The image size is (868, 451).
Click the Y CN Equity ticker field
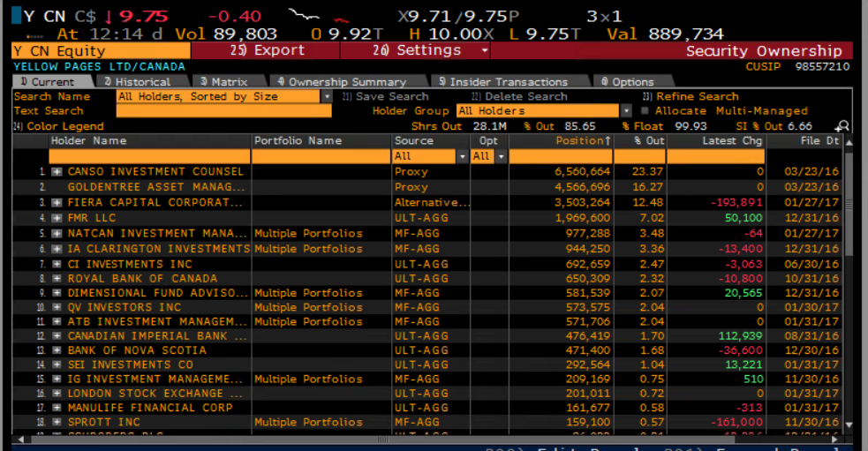point(101,51)
